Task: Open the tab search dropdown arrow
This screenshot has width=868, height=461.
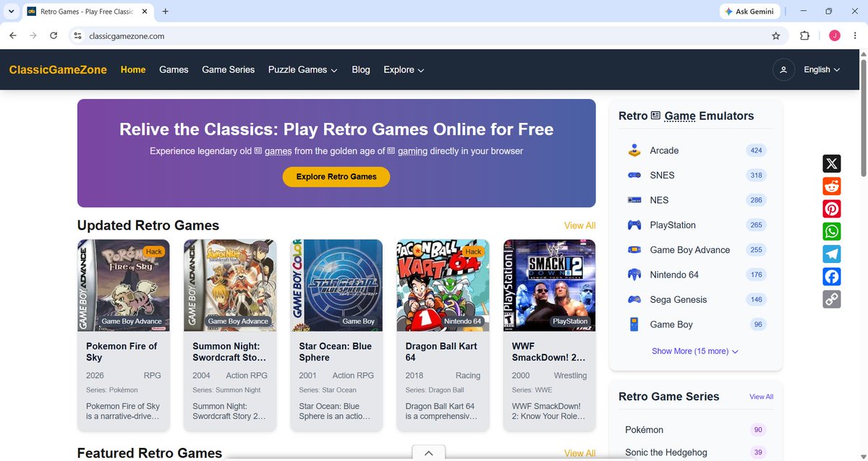Action: [x=11, y=12]
